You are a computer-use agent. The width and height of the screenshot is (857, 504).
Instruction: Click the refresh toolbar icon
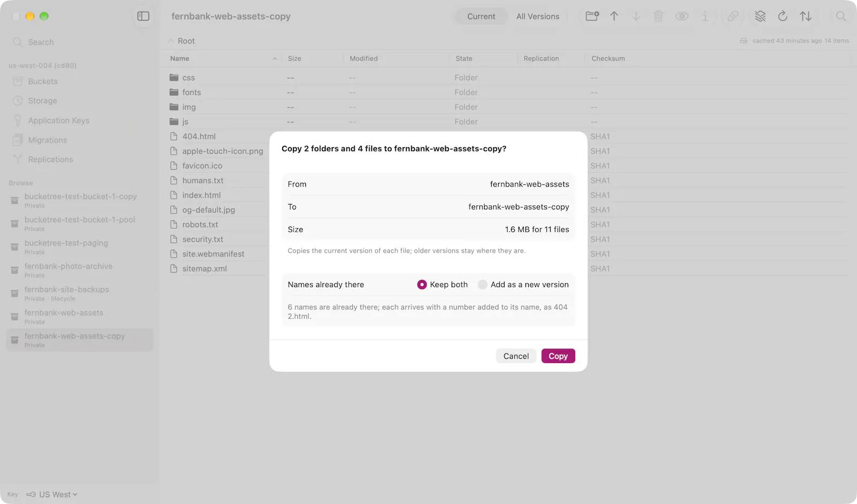click(x=783, y=16)
